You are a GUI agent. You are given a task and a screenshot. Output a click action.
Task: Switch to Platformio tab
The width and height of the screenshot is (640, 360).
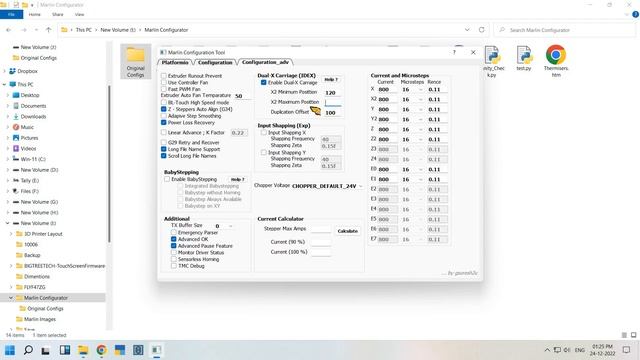(175, 62)
